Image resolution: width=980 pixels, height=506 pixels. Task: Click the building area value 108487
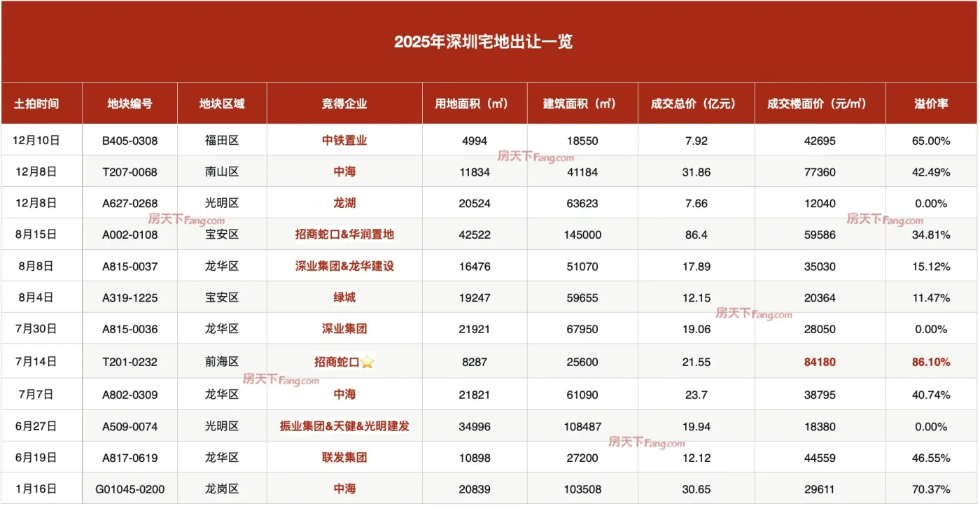[582, 426]
